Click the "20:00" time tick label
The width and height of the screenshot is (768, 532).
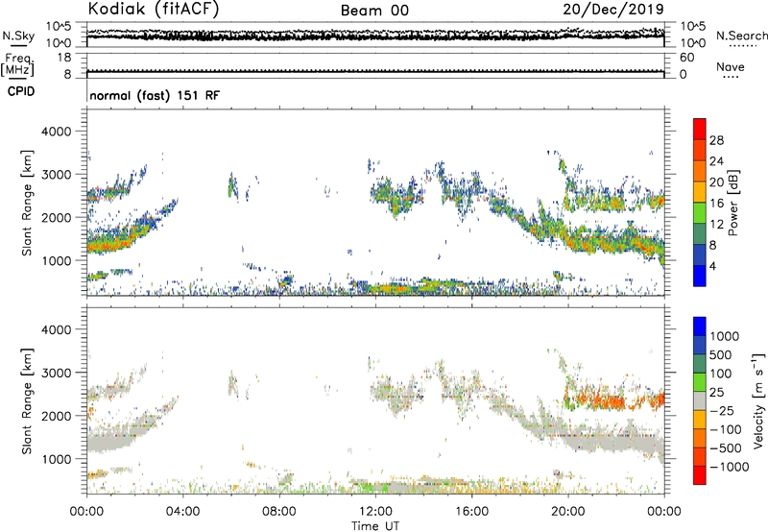point(568,512)
